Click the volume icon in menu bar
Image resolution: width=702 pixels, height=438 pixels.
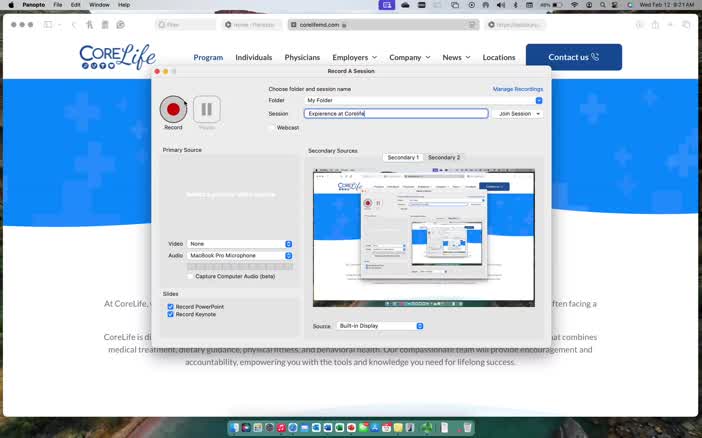point(501,5)
